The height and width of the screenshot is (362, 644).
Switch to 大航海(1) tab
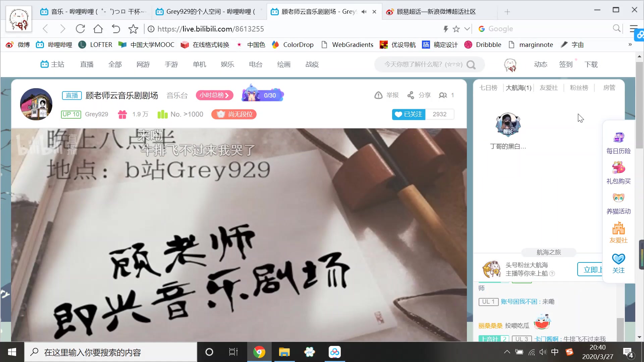coord(519,88)
